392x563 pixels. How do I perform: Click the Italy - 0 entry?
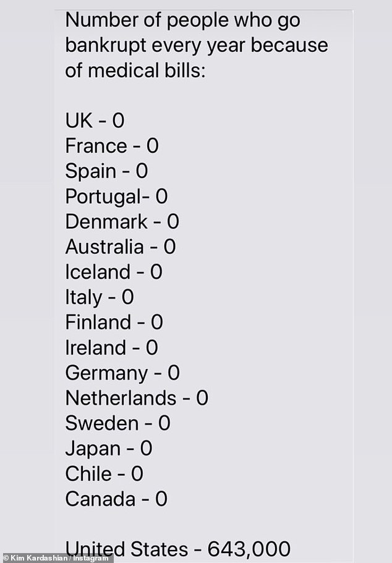click(x=99, y=297)
